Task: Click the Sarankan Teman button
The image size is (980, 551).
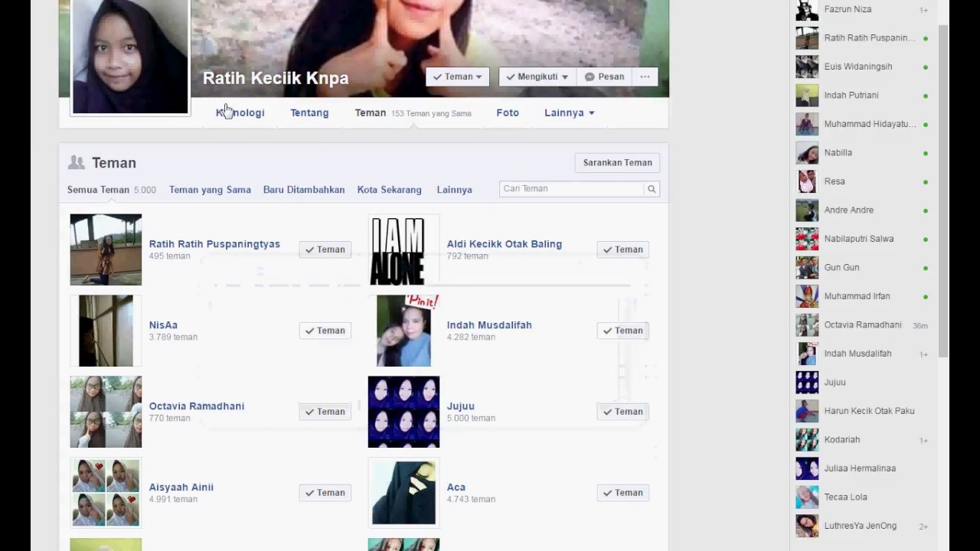Action: 617,162
